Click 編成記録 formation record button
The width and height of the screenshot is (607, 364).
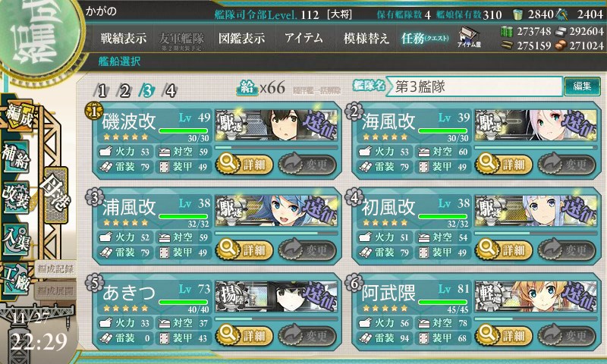(x=55, y=269)
